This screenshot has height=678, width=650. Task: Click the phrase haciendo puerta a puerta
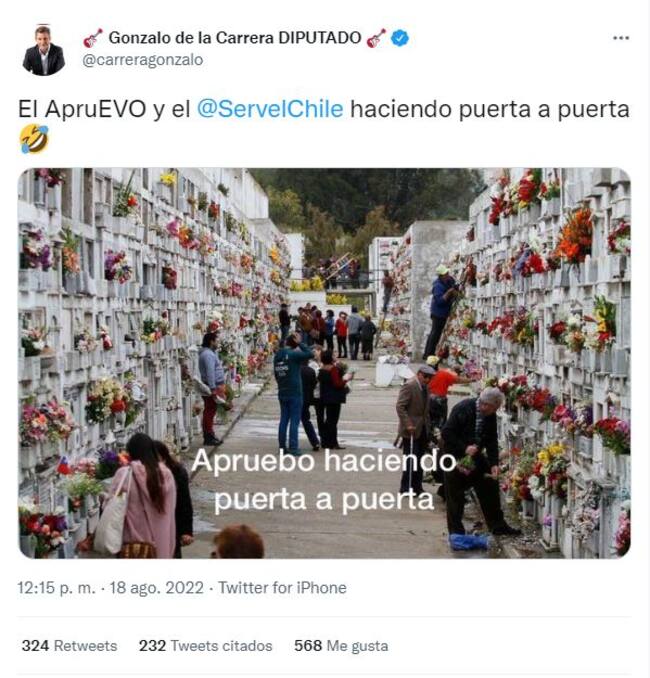(x=490, y=109)
